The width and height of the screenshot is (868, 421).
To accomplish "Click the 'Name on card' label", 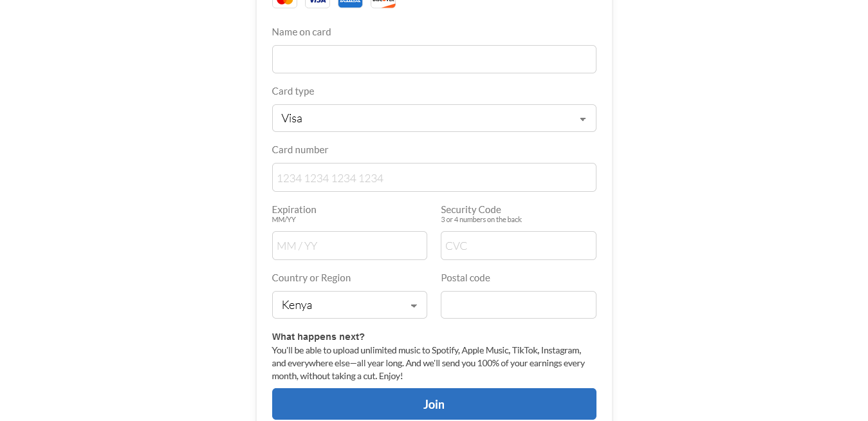I will point(301,32).
